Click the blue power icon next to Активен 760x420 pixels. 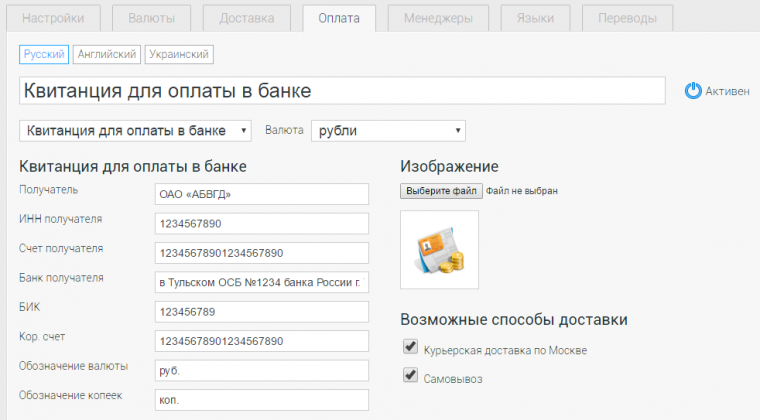pos(693,91)
